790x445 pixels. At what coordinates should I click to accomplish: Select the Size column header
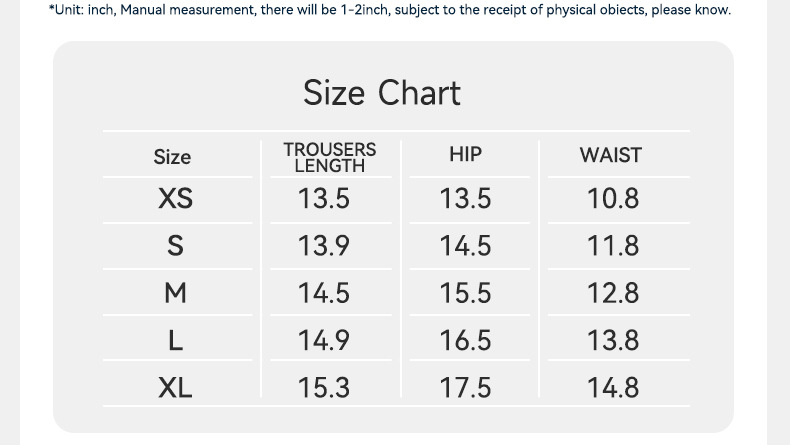[x=172, y=157]
